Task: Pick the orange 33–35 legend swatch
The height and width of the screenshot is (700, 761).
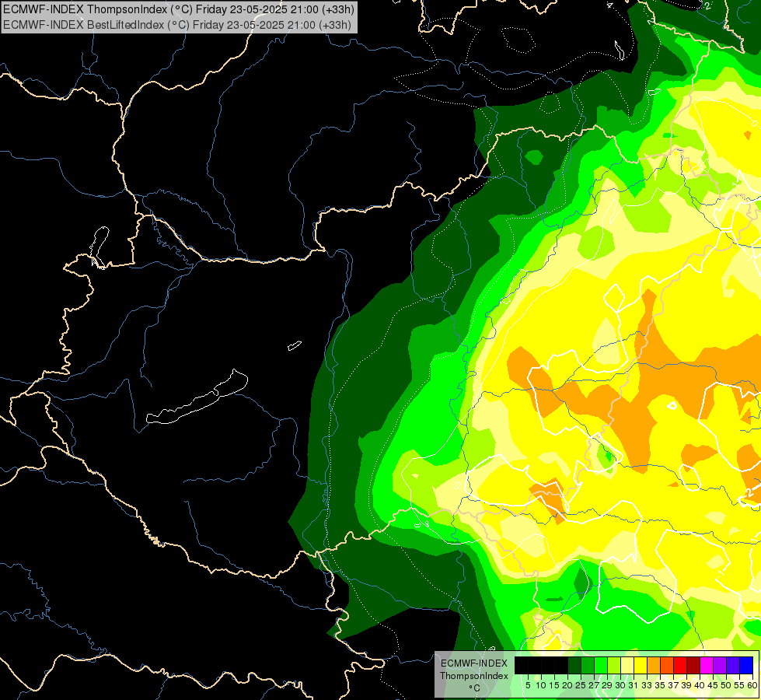Action: [x=654, y=665]
